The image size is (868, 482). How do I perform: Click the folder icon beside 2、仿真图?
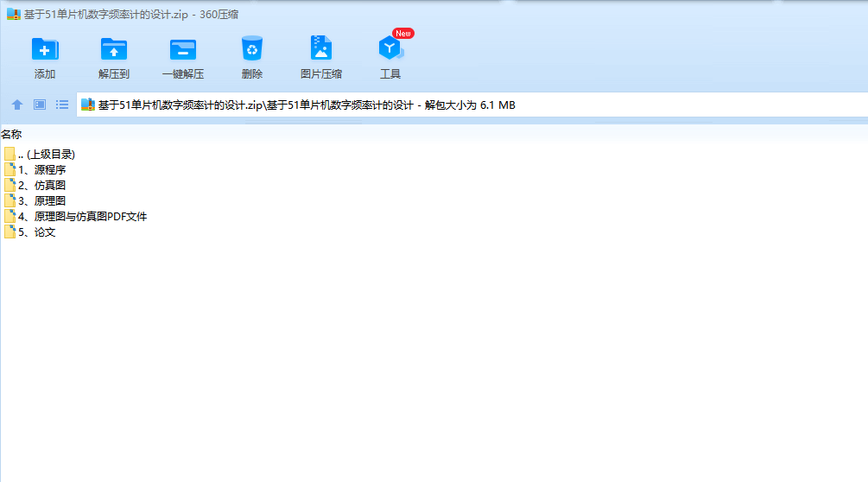pos(10,185)
